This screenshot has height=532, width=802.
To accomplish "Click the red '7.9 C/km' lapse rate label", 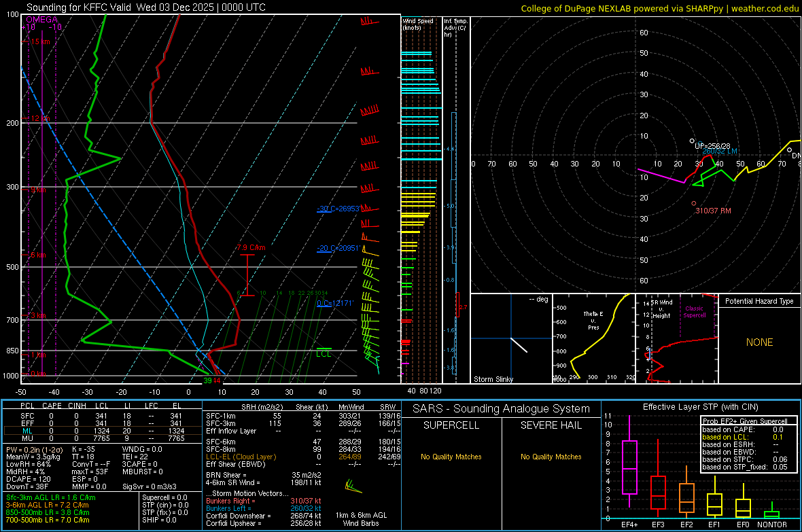I will (251, 247).
